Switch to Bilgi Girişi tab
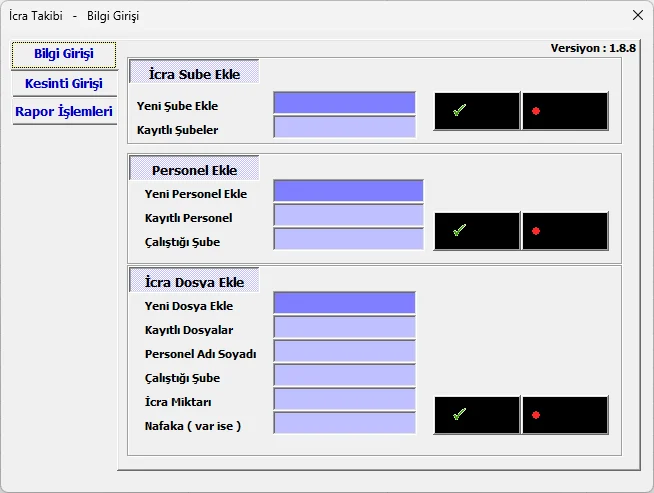654x493 pixels. tap(64, 54)
